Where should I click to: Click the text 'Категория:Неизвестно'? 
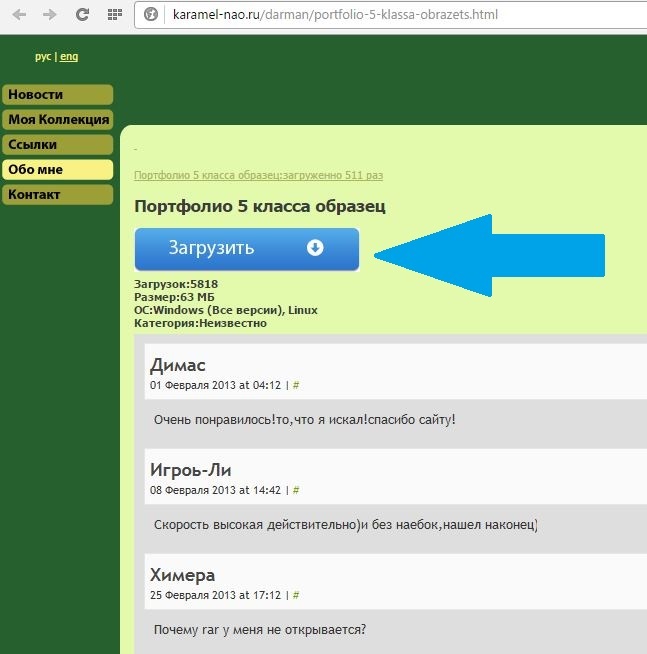tap(200, 323)
